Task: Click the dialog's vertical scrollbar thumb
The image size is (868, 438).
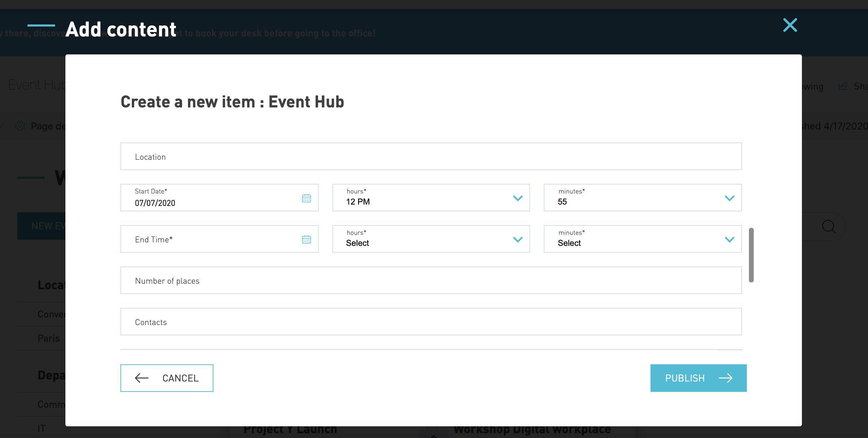Action: 751,255
